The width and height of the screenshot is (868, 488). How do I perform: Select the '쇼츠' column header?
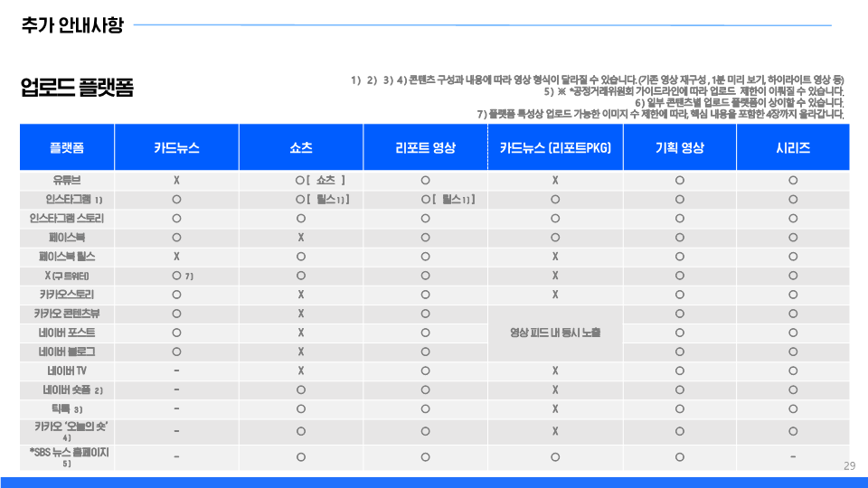(301, 147)
